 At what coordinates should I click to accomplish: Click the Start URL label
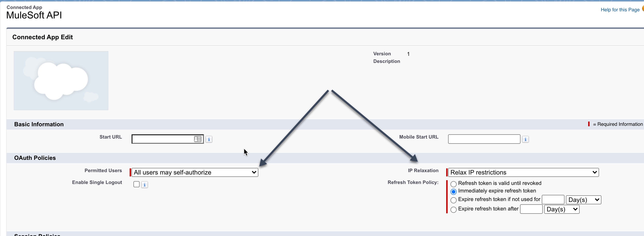(111, 137)
